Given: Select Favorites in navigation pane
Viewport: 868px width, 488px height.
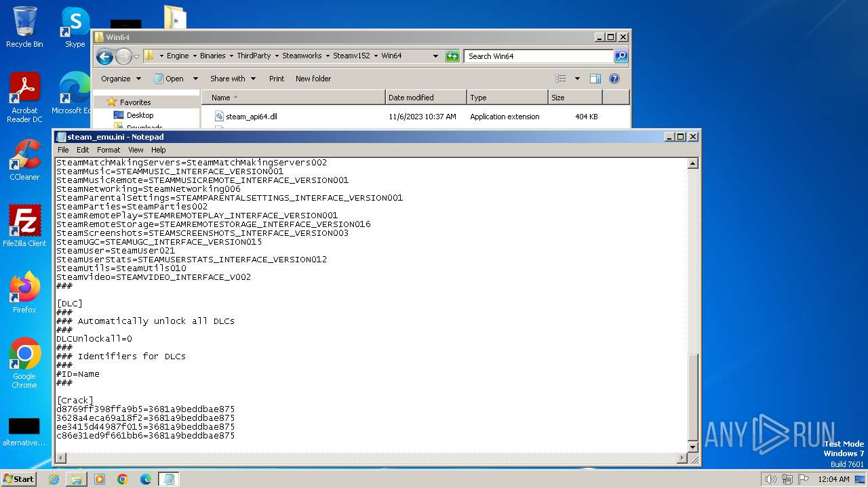Looking at the screenshot, I should click(135, 102).
